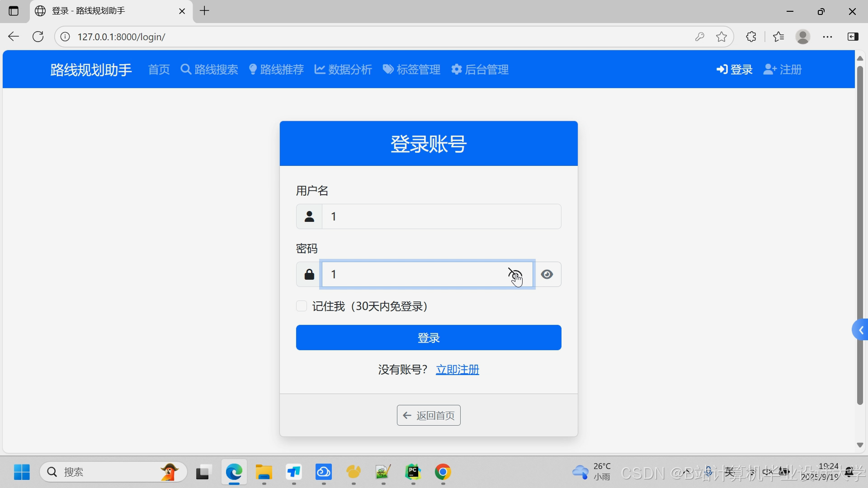Open PyCharm from the taskbar
Image resolution: width=868 pixels, height=488 pixels.
413,472
